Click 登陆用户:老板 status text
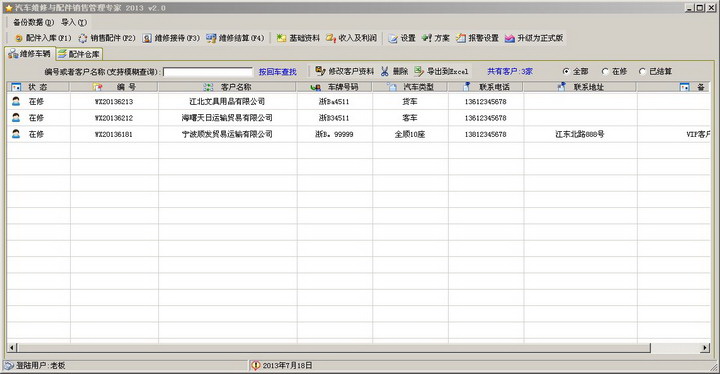The width and height of the screenshot is (720, 374). (x=41, y=366)
